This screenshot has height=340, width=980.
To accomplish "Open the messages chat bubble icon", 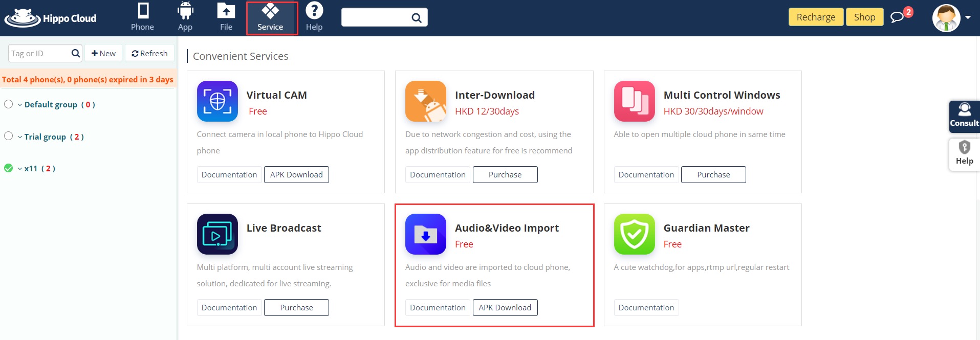I will pyautogui.click(x=897, y=17).
